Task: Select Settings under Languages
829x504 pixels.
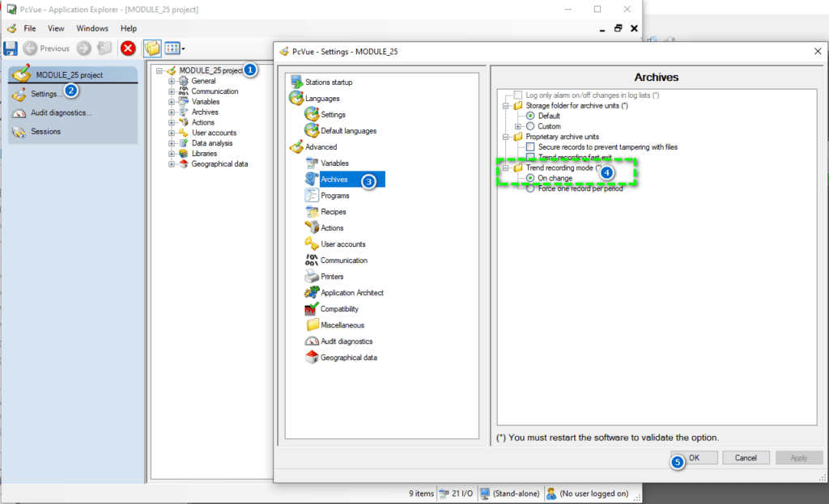Action: click(x=333, y=115)
